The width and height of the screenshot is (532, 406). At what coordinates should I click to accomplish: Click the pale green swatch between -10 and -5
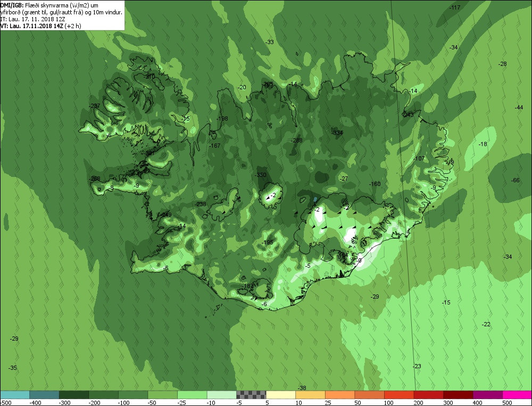221,395
